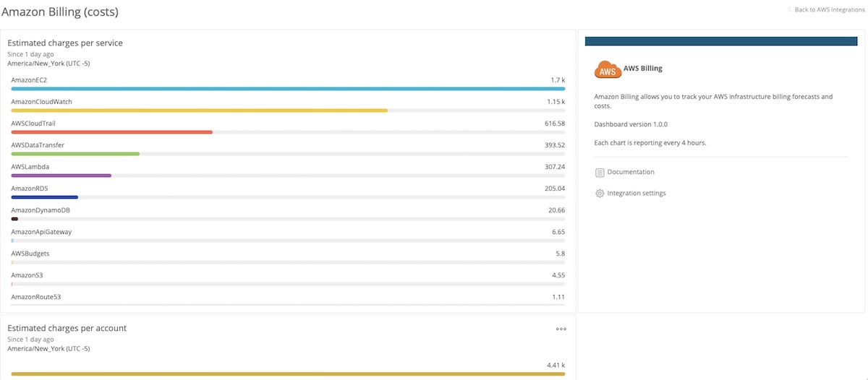Click the 4.55 AmazonS3 value
Screen dimensions: 868x380
[x=558, y=275]
